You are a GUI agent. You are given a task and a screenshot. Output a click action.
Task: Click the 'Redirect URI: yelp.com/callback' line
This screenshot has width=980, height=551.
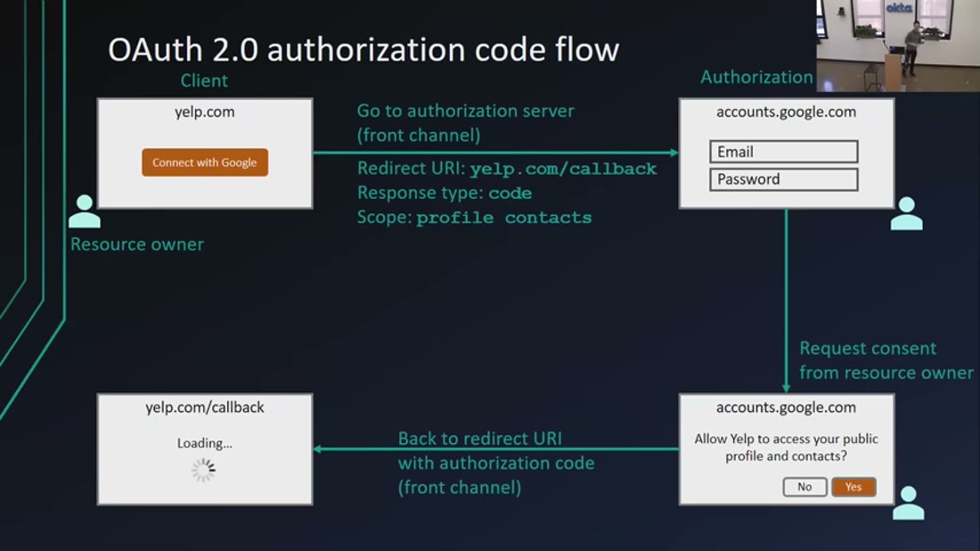tap(507, 169)
